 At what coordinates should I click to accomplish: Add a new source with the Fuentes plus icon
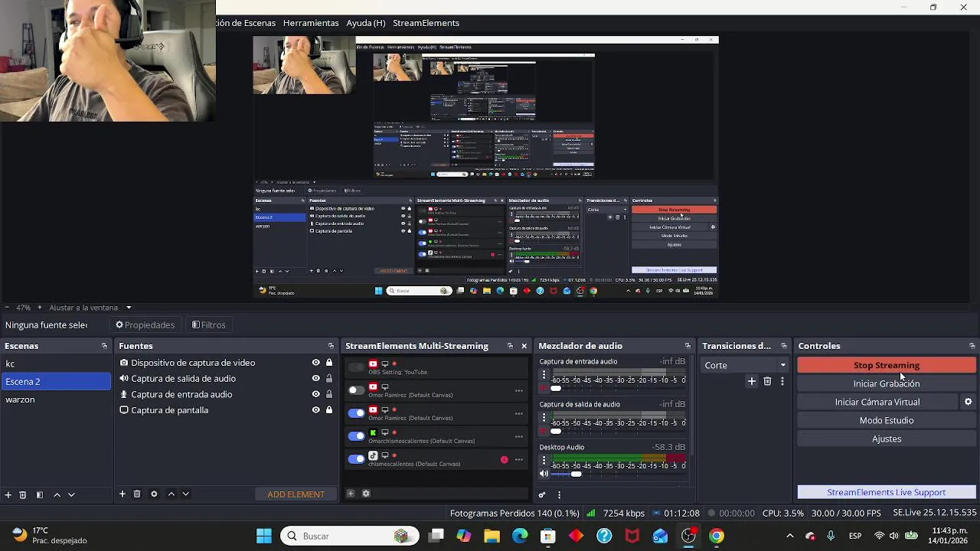(122, 494)
